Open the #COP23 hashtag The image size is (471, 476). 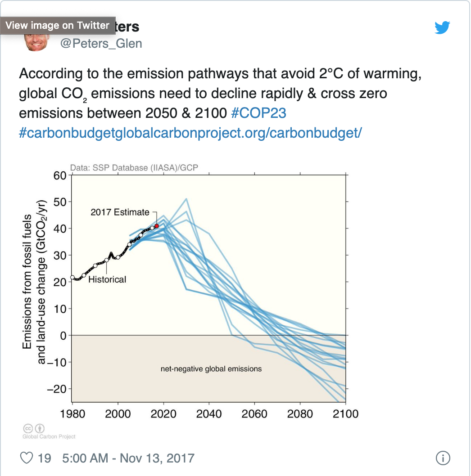[258, 113]
